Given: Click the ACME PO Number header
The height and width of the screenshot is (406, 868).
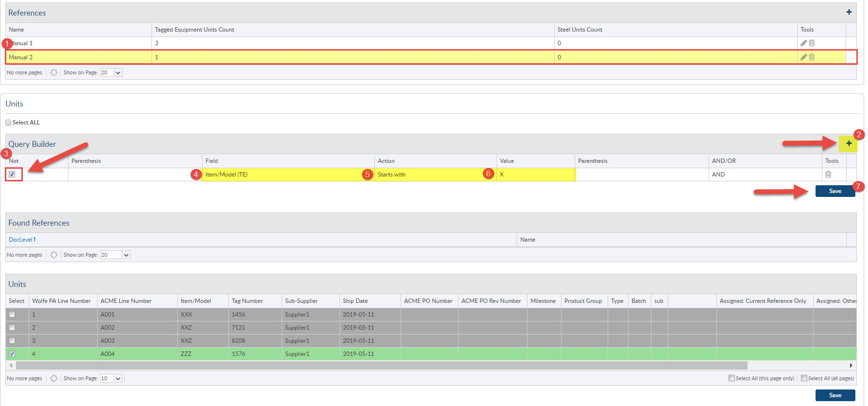Looking at the screenshot, I should tap(428, 301).
